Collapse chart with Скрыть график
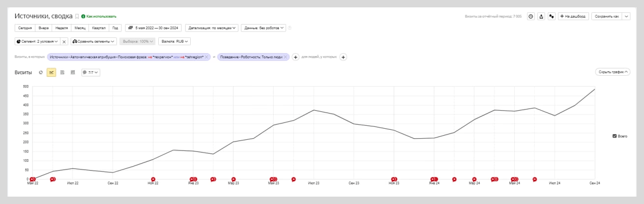 [612, 72]
